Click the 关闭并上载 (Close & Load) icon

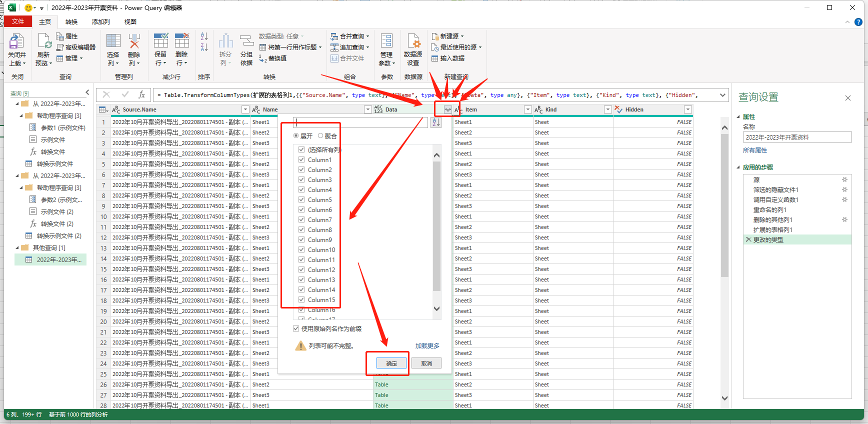[16, 41]
